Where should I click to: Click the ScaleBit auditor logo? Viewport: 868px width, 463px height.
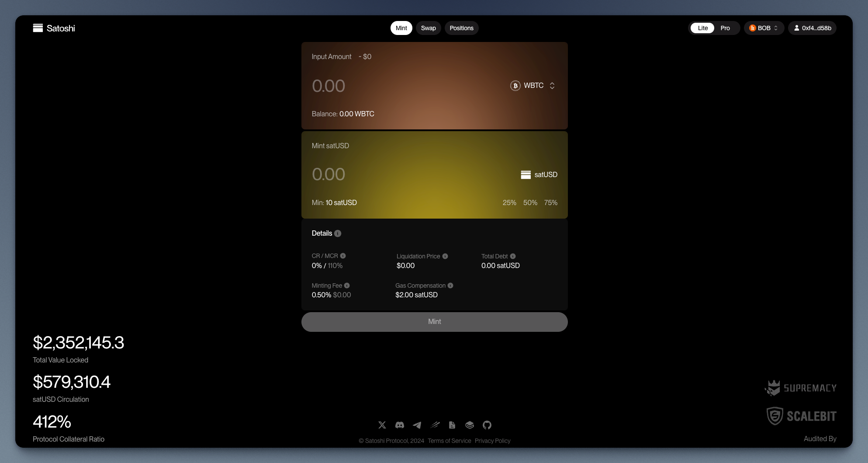pyautogui.click(x=802, y=416)
